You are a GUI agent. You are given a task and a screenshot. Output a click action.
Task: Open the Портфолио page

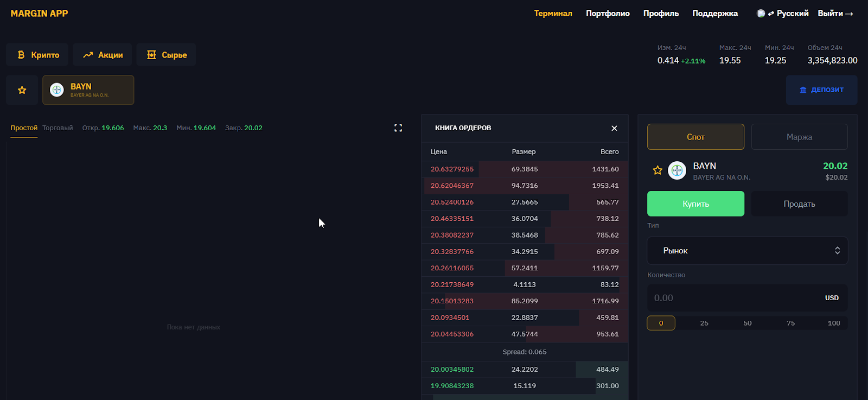click(x=608, y=14)
